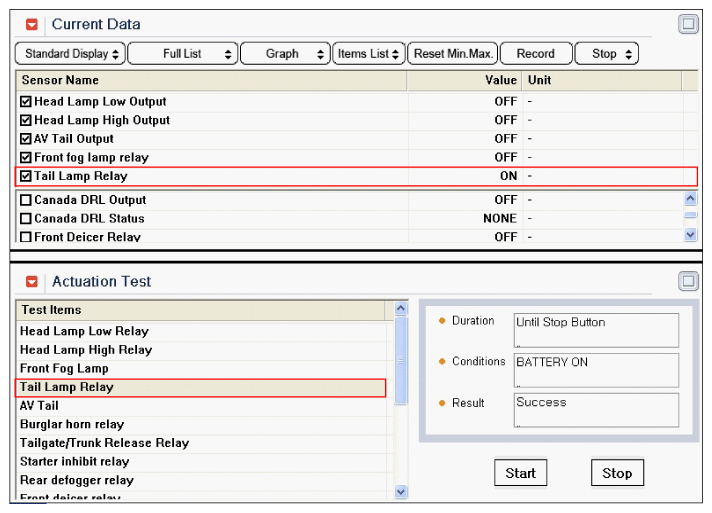Click NONE value of Canada DRL Status
This screenshot has height=513, width=712.
[500, 218]
